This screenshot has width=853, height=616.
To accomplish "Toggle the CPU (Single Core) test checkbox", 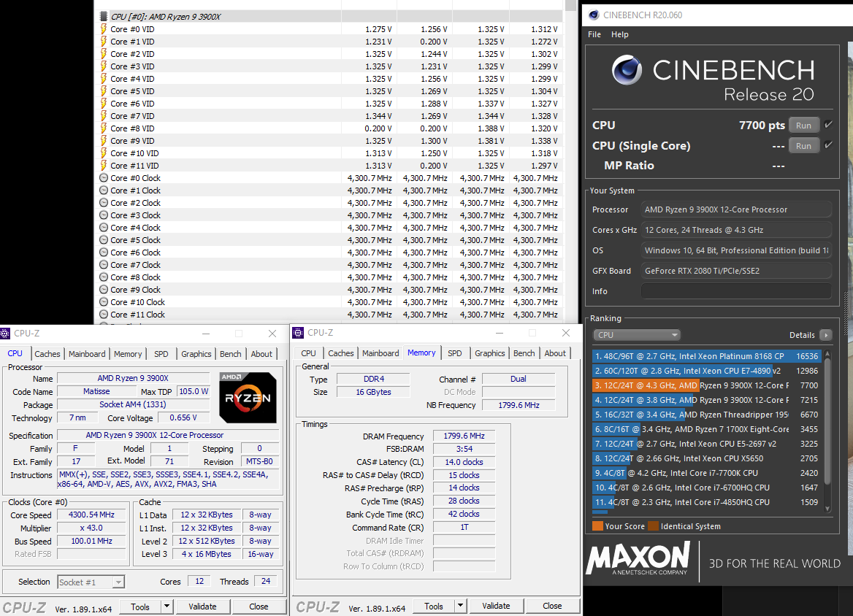I will click(x=828, y=145).
